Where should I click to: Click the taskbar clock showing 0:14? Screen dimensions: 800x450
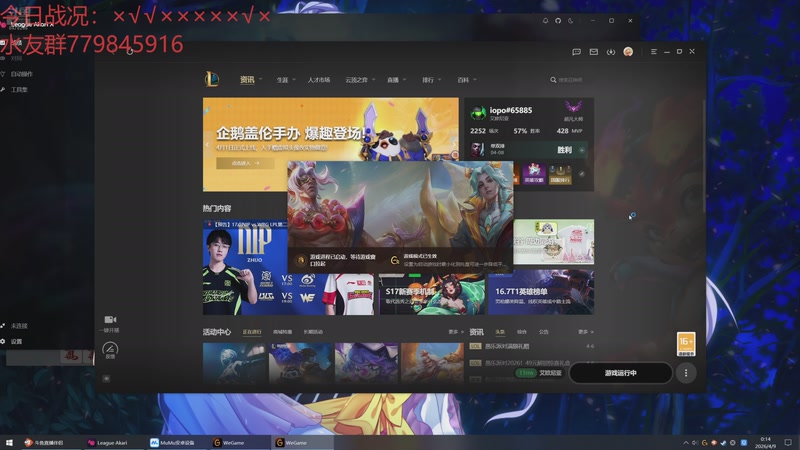(765, 442)
